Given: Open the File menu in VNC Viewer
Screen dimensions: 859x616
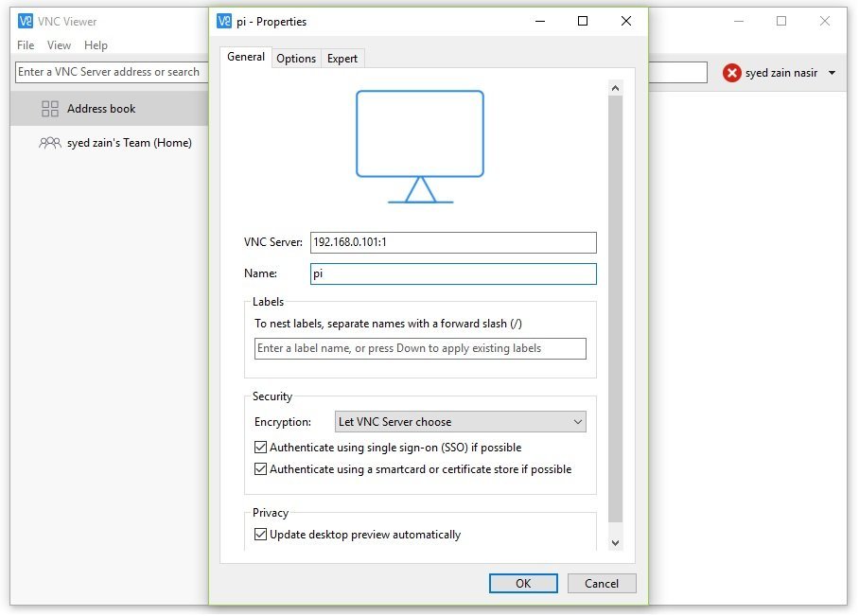Looking at the screenshot, I should (26, 45).
